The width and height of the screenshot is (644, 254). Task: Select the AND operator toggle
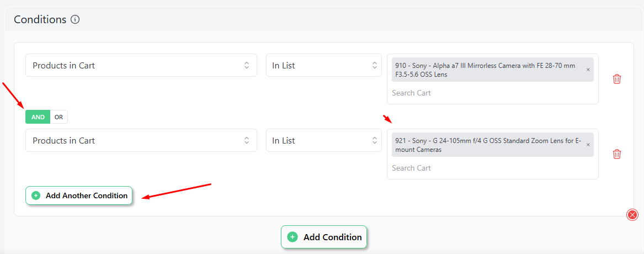click(38, 117)
